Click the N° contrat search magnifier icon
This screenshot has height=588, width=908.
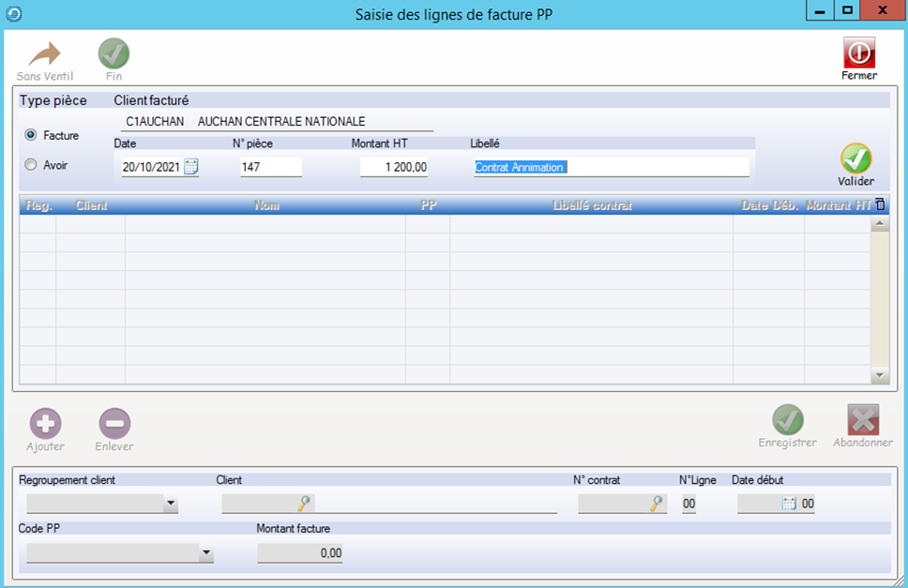point(657,504)
